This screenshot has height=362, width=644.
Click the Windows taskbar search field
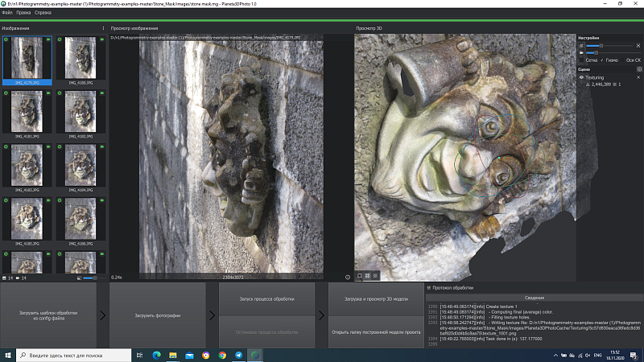pos(74,355)
